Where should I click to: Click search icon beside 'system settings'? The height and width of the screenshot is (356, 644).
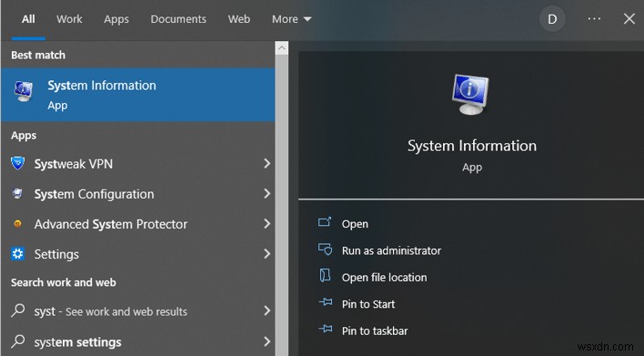tap(17, 341)
